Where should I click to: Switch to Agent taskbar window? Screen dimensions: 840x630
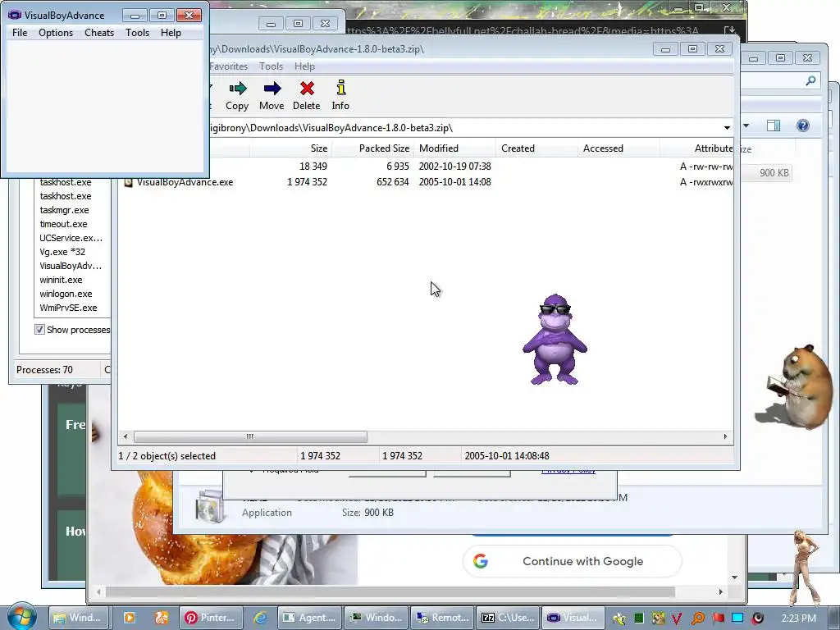309,618
